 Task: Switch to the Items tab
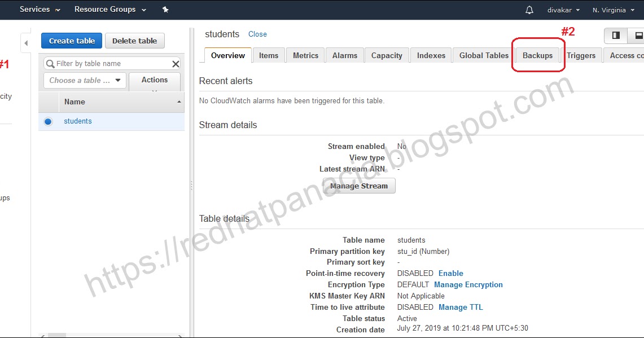tap(268, 55)
